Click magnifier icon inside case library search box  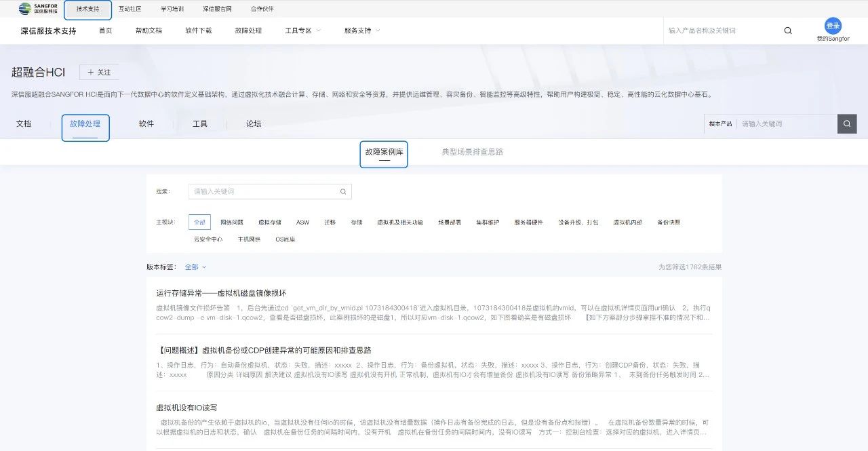343,192
